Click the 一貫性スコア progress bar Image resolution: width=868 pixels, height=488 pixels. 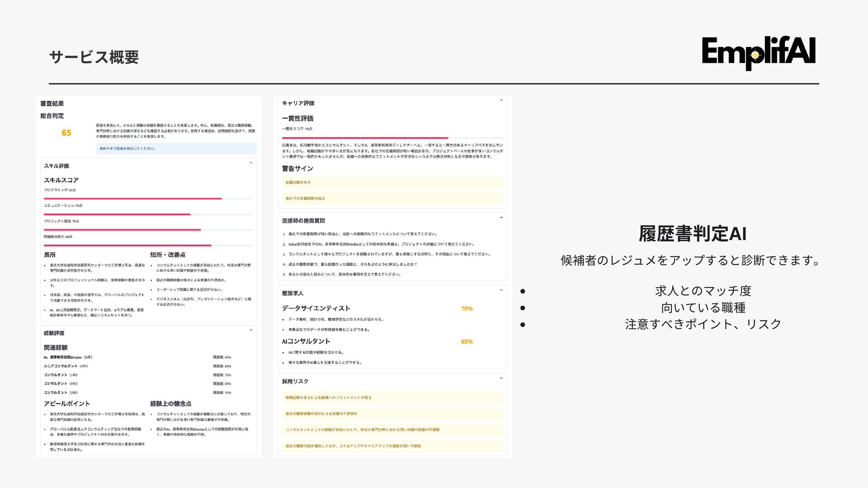tap(392, 138)
